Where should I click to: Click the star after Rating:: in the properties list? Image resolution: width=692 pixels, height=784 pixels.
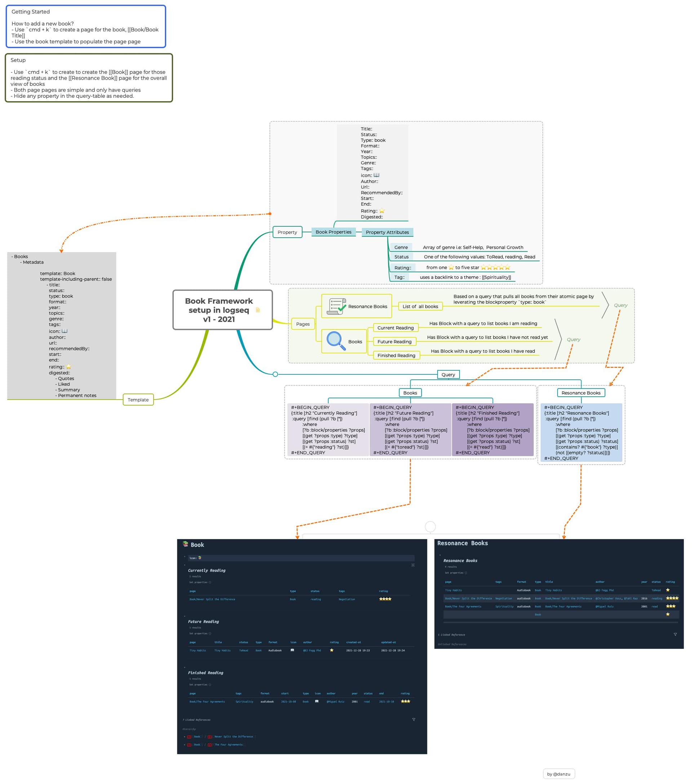(x=381, y=211)
